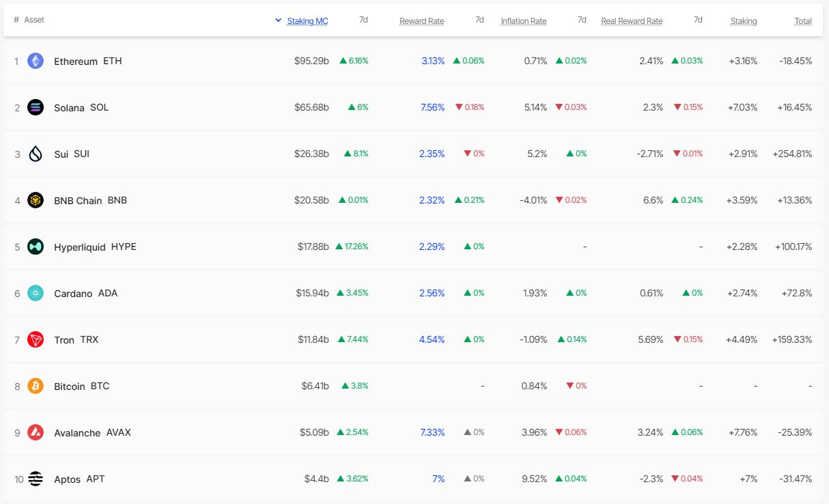This screenshot has width=829, height=504.
Task: Click the Tron logo icon
Action: click(36, 339)
